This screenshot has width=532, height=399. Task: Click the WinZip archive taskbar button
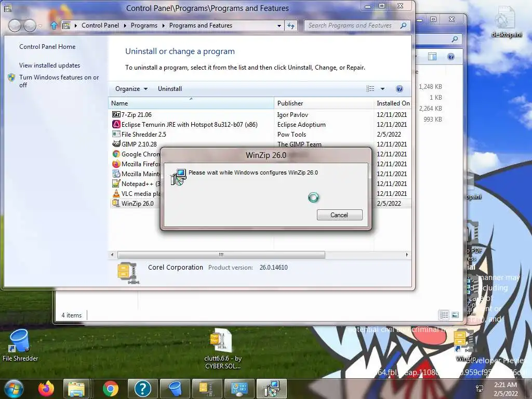click(207, 389)
